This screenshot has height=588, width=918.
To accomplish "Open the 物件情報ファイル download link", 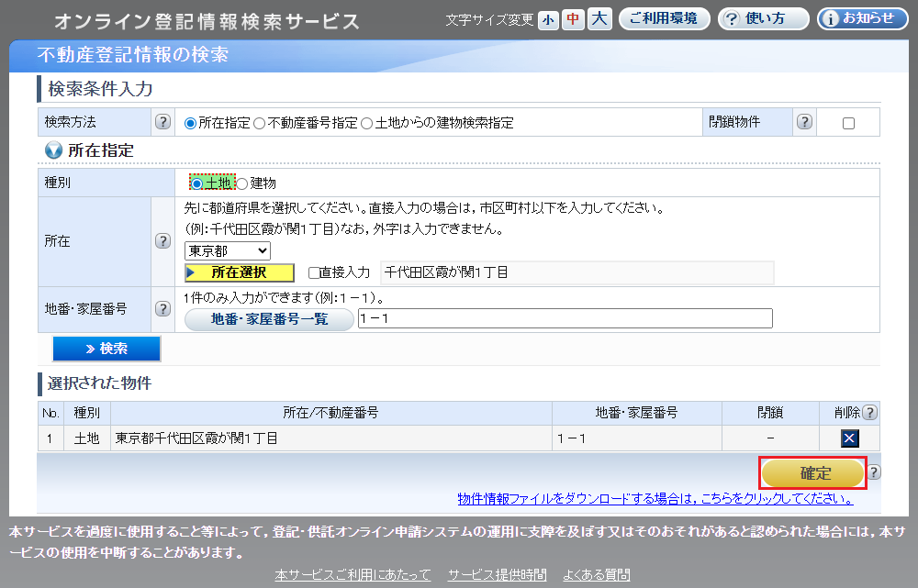I will pyautogui.click(x=655, y=499).
